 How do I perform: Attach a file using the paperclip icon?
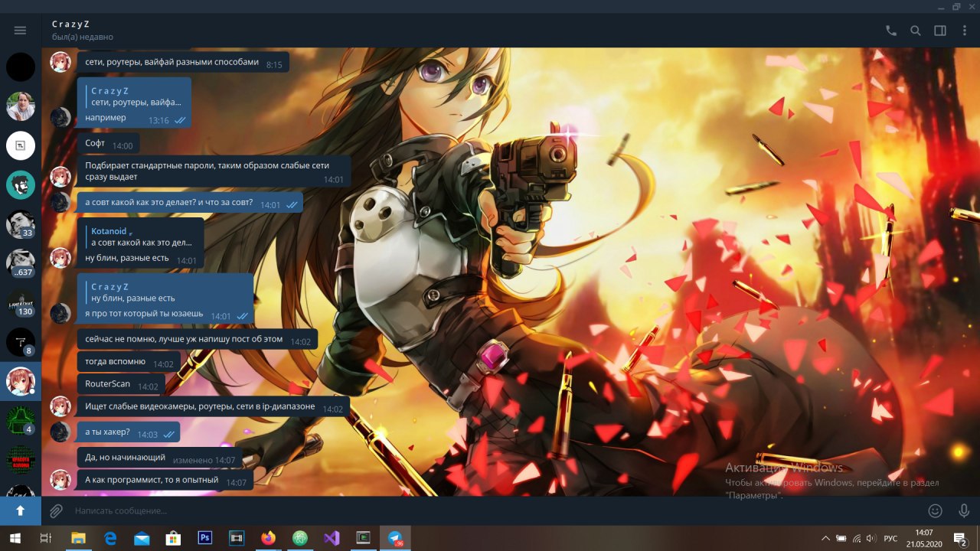pos(56,510)
